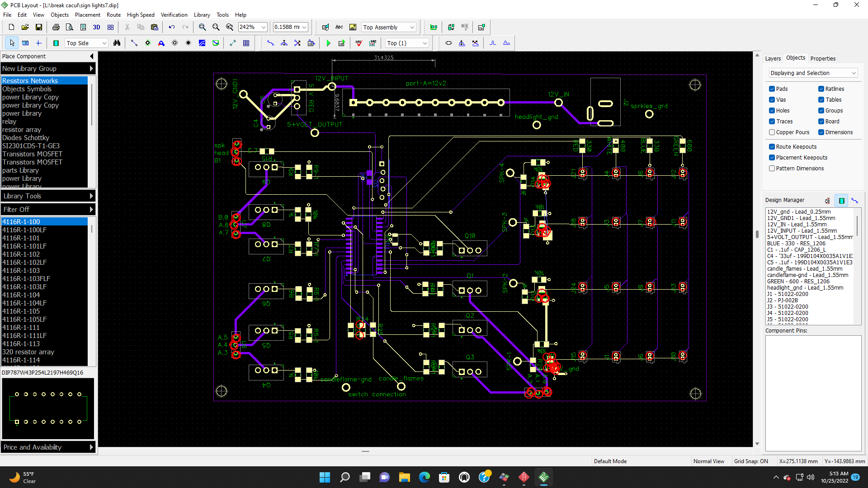Image resolution: width=868 pixels, height=488 pixels.
Task: Open the grid size dropdown
Action: tap(304, 27)
